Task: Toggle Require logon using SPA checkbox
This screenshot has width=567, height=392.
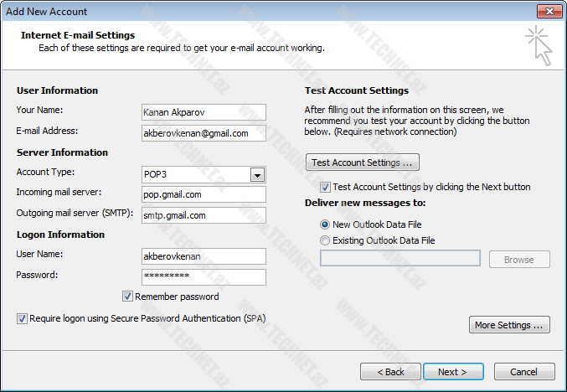Action: 22,318
